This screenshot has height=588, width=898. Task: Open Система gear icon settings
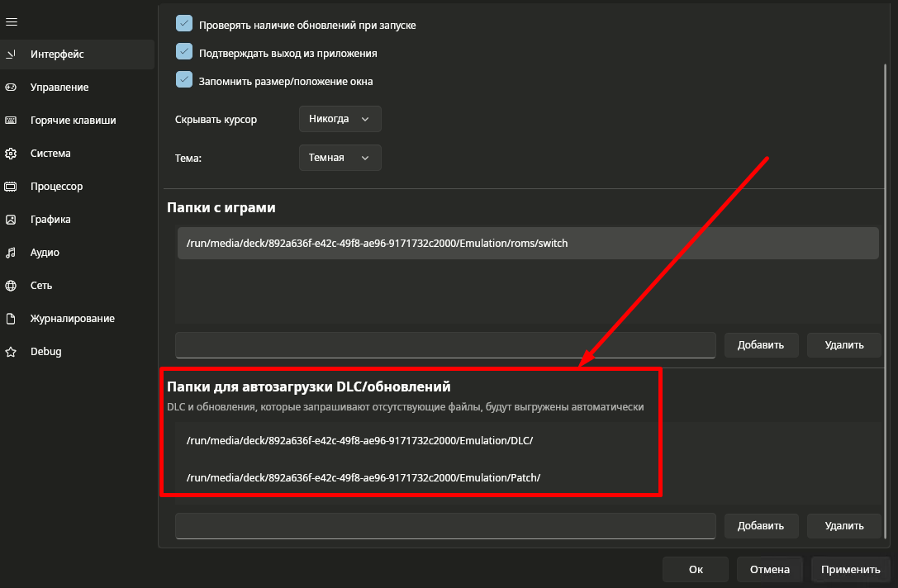12,154
